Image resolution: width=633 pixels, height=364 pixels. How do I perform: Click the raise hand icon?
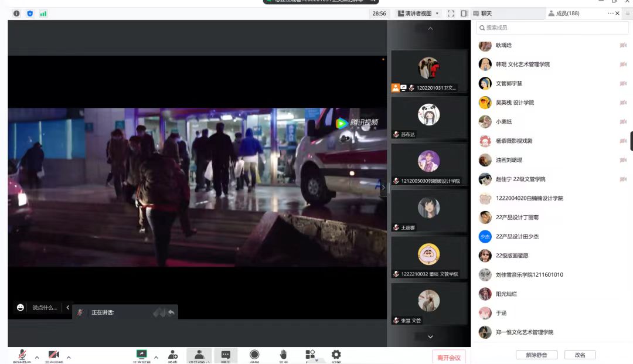[x=284, y=355]
